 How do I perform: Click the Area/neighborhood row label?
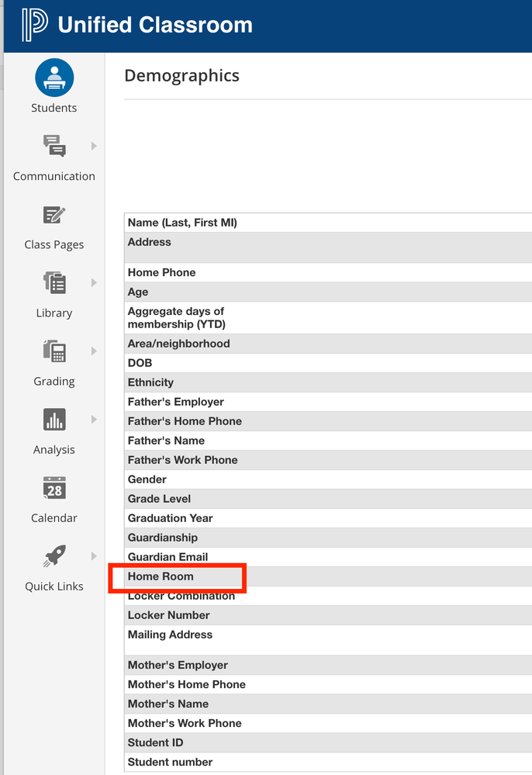(x=179, y=344)
